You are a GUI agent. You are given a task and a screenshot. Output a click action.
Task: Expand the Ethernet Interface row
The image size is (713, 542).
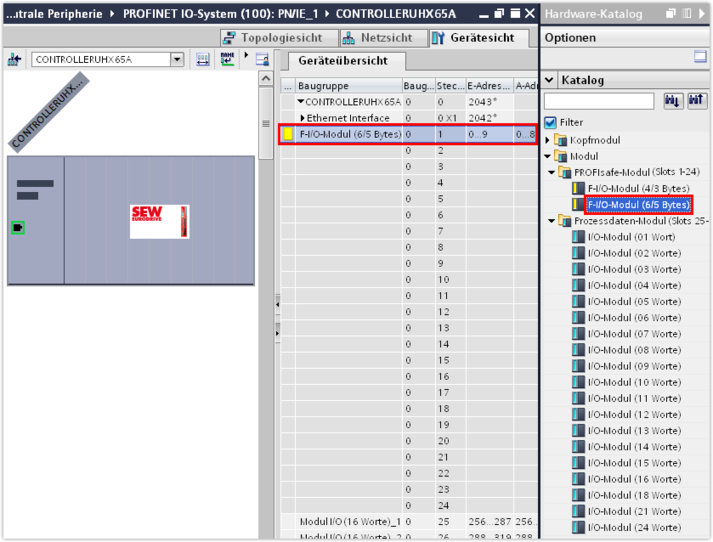coord(302,118)
